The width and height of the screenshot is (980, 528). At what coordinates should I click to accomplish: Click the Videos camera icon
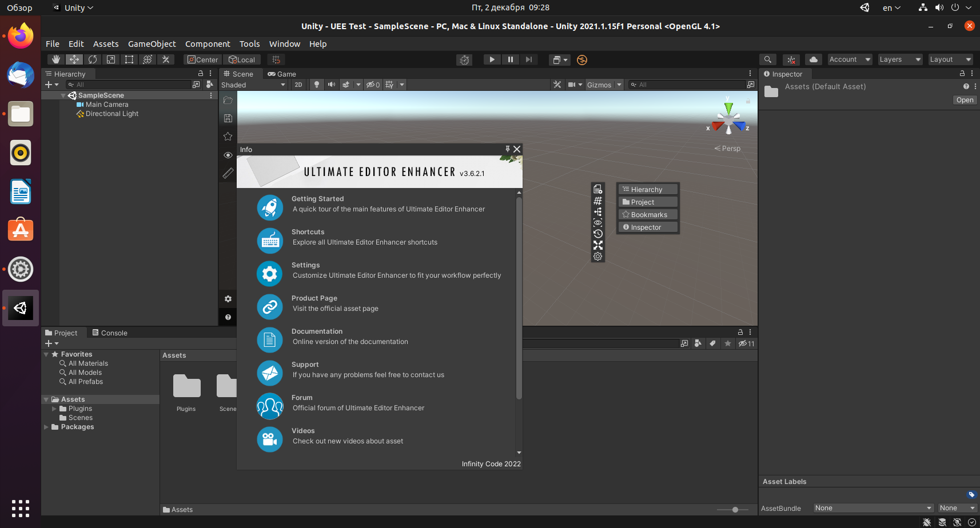coord(270,439)
